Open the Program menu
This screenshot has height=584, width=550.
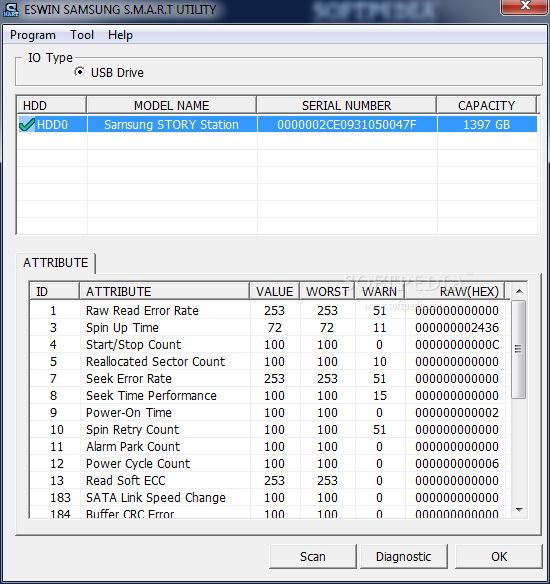click(x=33, y=35)
